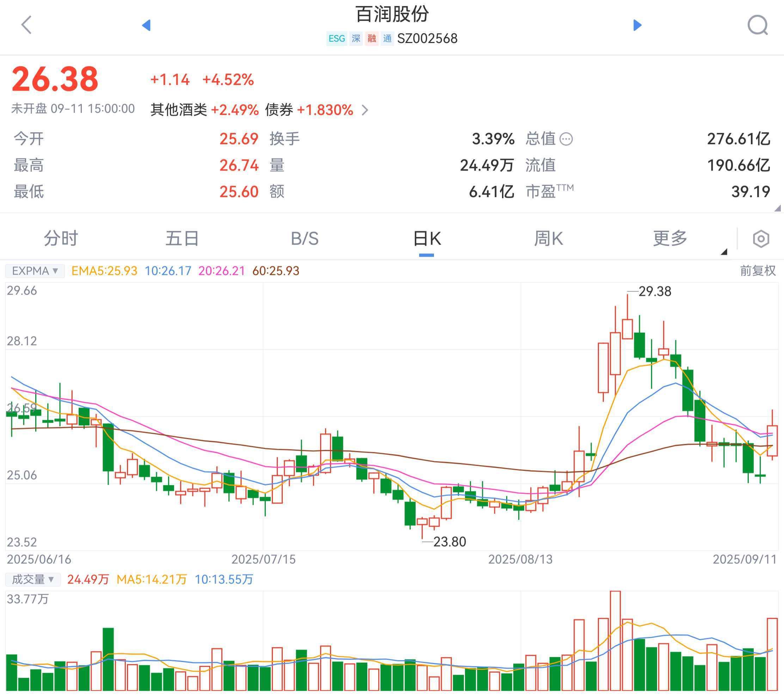
Task: Tap stock title 百润股份
Action: [x=392, y=14]
